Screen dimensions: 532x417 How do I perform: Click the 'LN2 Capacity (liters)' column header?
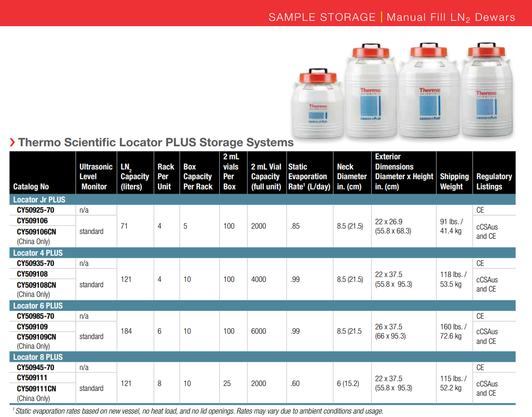pos(135,177)
